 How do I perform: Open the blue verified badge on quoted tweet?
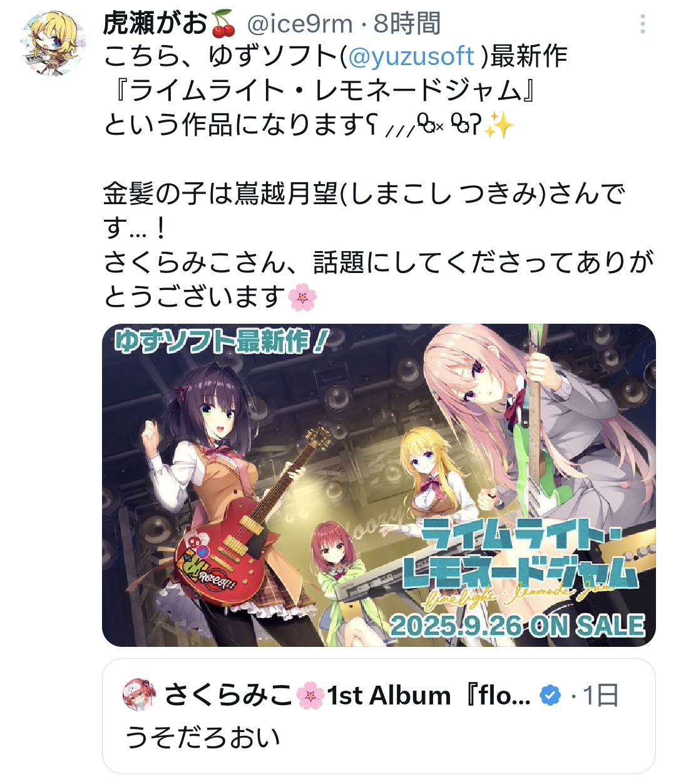coord(550,695)
